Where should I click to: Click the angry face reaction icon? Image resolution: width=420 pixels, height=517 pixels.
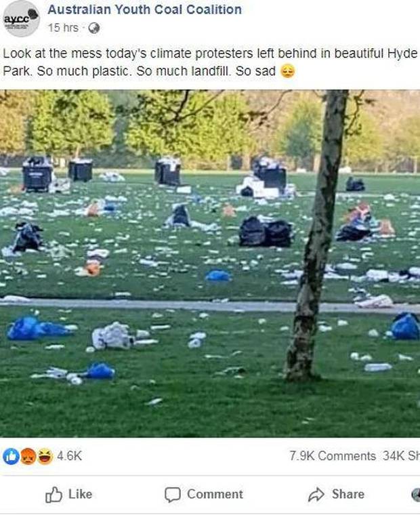click(28, 457)
